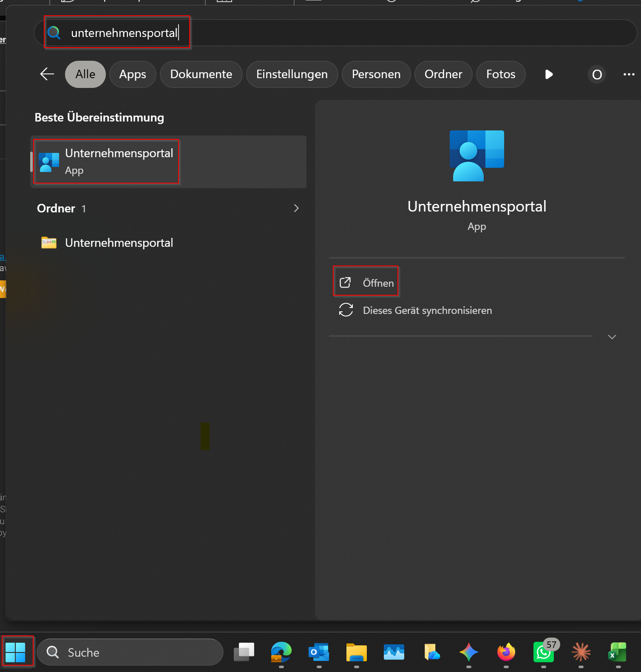Image resolution: width=641 pixels, height=672 pixels.
Task: Open the Windows Start button
Action: 16,652
